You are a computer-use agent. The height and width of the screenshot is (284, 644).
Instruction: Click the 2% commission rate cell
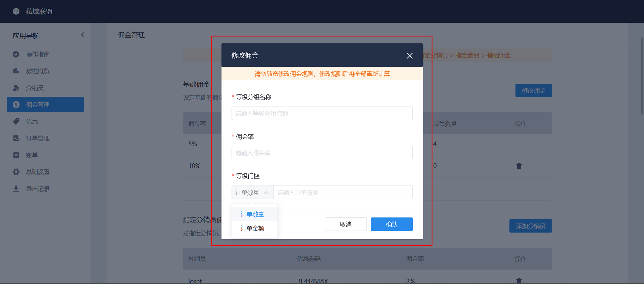pyautogui.click(x=410, y=281)
